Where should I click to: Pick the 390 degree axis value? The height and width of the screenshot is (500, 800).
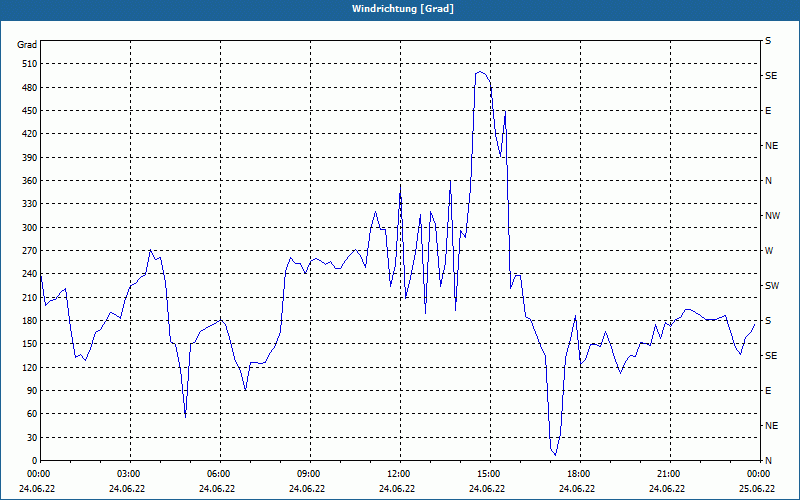click(31, 158)
